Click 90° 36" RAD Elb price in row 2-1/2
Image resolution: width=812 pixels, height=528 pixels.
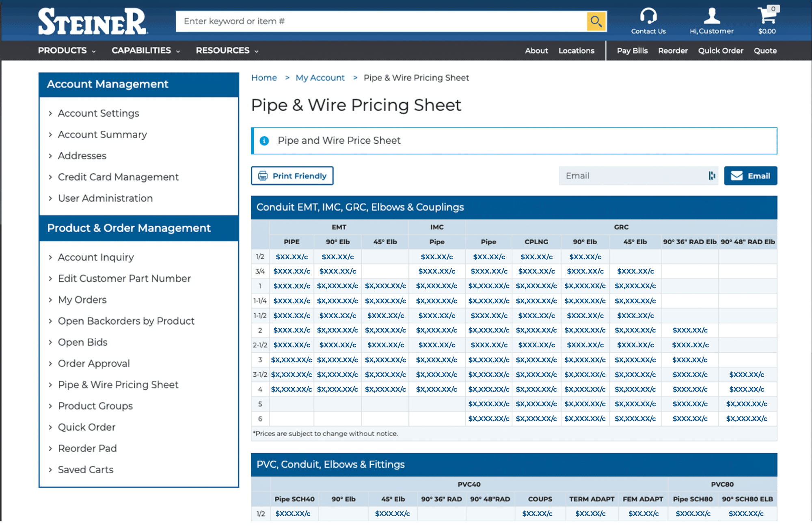click(690, 345)
